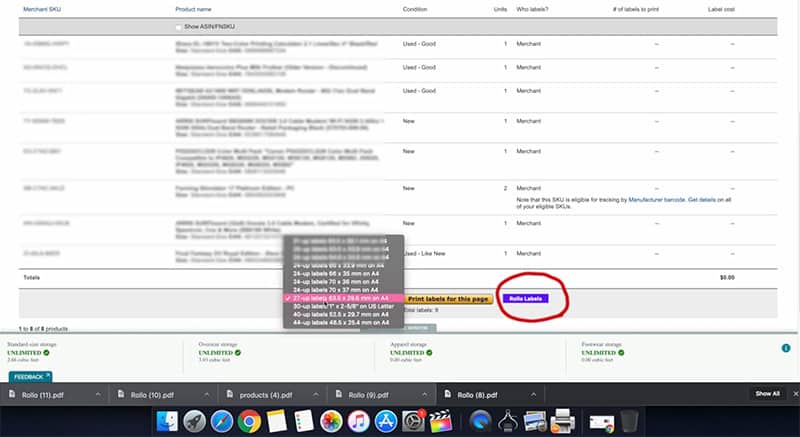Open Google Chrome in the dock

(x=249, y=422)
